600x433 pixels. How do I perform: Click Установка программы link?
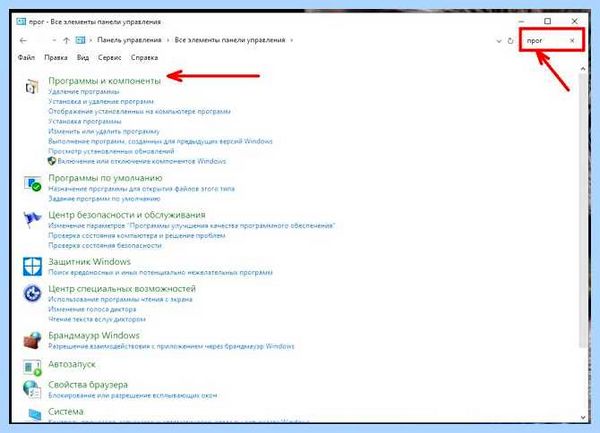pos(85,122)
